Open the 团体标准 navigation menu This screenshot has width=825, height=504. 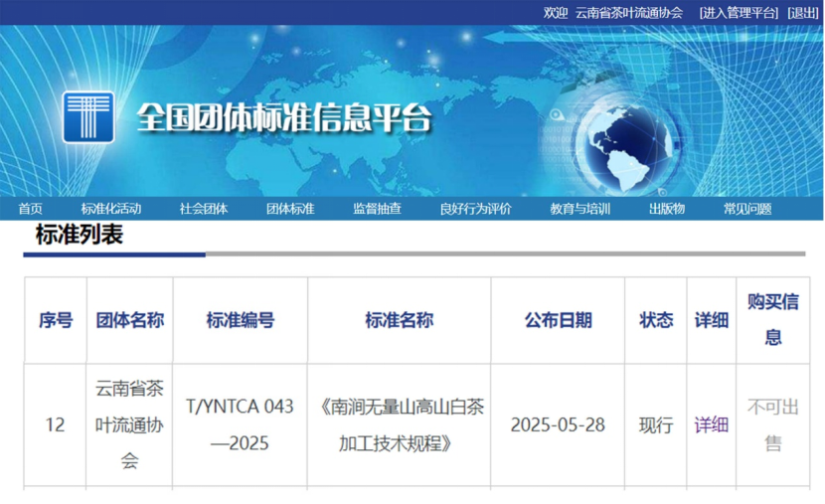pyautogui.click(x=290, y=209)
